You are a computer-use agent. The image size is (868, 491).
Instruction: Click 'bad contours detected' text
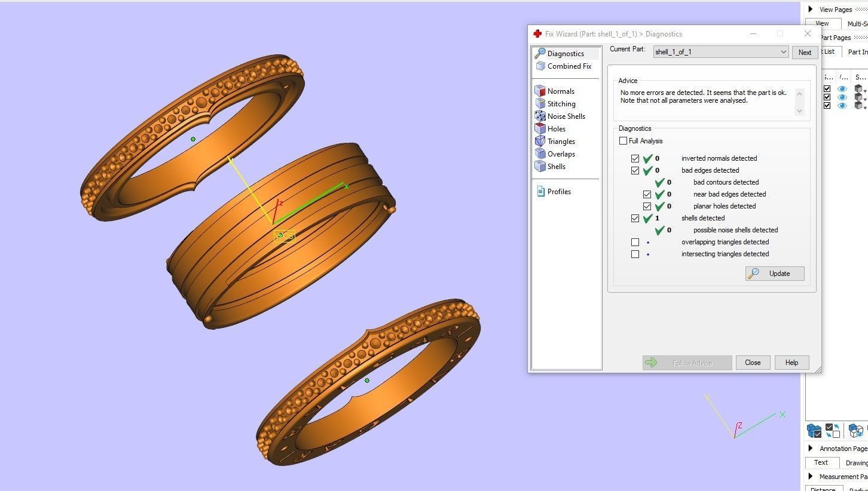pos(726,182)
